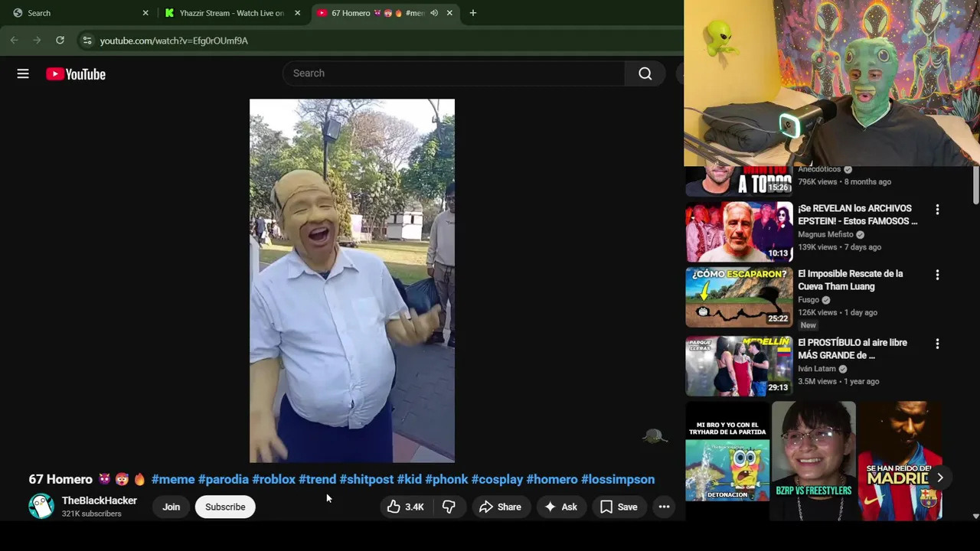
Task: Go forward in browser history
Action: coord(37,40)
